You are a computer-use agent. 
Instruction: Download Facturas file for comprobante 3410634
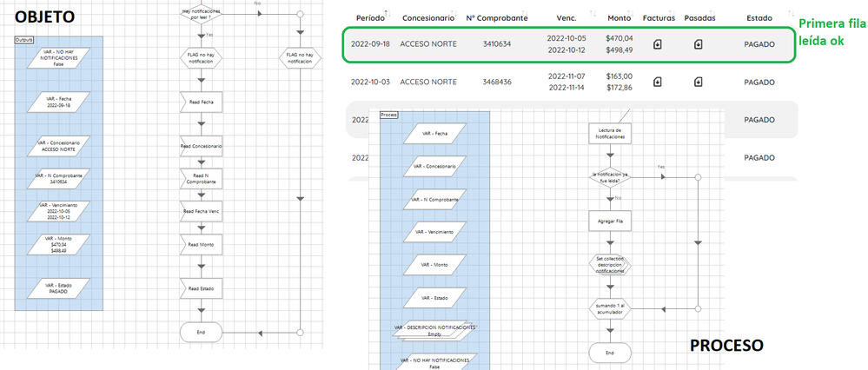tap(657, 44)
